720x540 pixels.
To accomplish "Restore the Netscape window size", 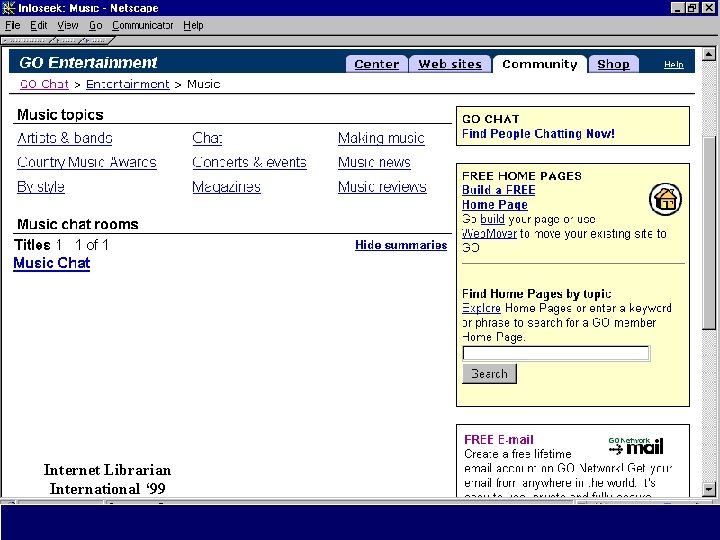I will coord(692,8).
